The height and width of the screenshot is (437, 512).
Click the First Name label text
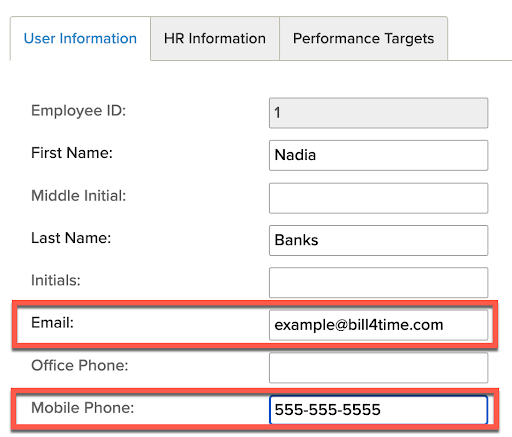[72, 153]
